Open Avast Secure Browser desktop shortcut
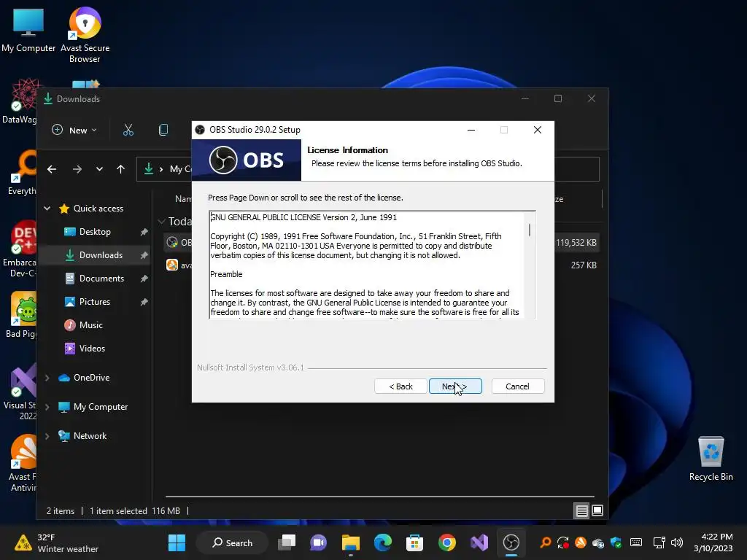 click(85, 35)
